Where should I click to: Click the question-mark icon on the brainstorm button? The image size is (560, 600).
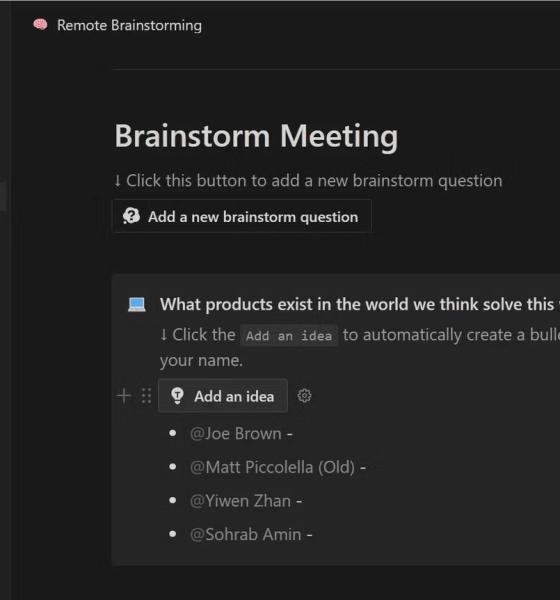click(x=131, y=216)
